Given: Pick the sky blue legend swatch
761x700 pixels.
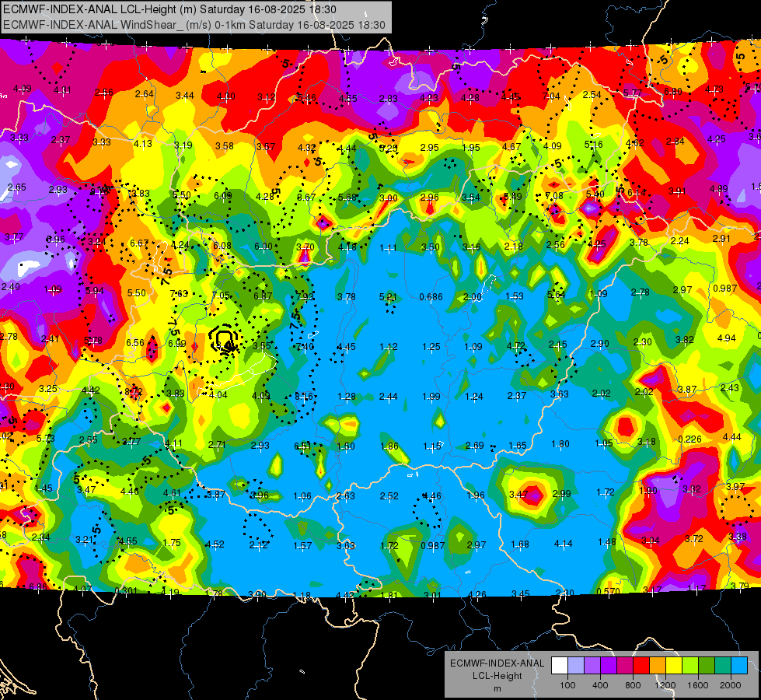Looking at the screenshot, I should pos(739,665).
